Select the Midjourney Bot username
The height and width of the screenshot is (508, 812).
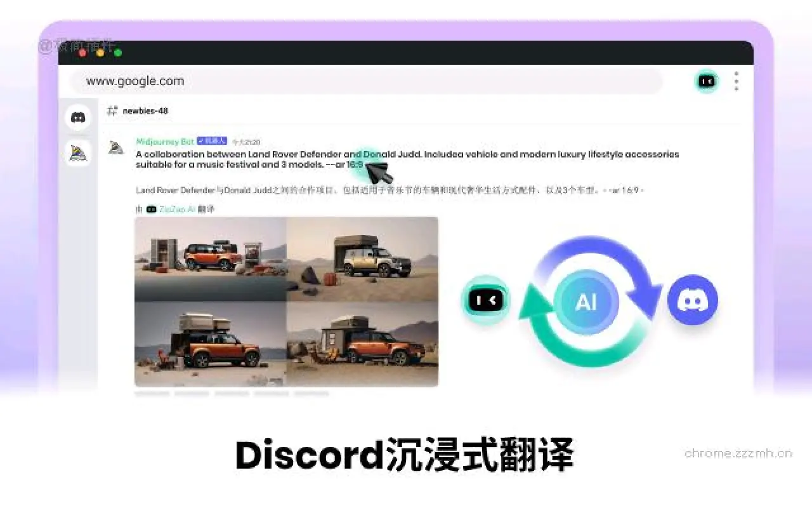pyautogui.click(x=163, y=141)
